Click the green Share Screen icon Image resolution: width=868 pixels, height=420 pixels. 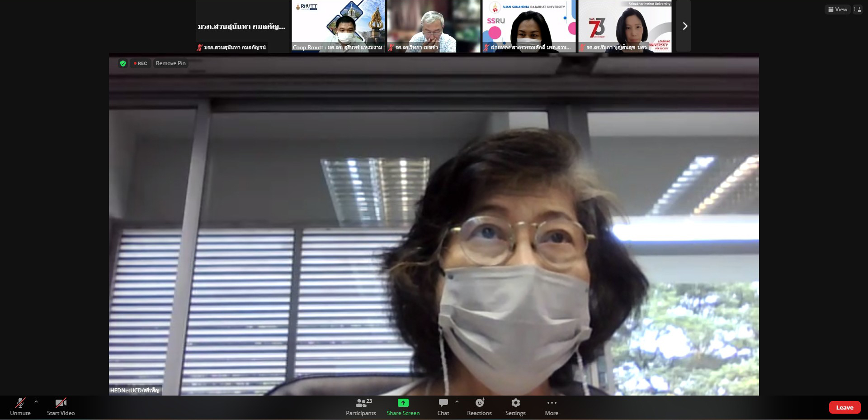click(x=403, y=403)
